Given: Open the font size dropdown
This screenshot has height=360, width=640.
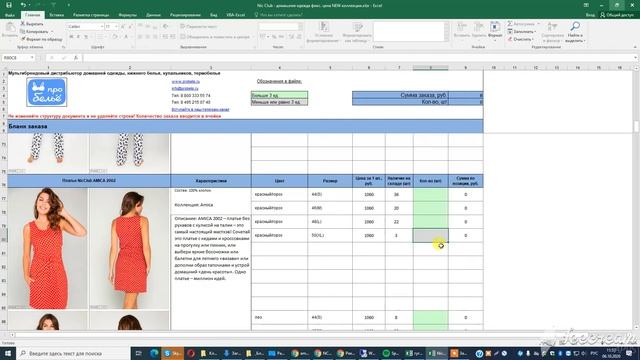Looking at the screenshot, I should (x=116, y=27).
